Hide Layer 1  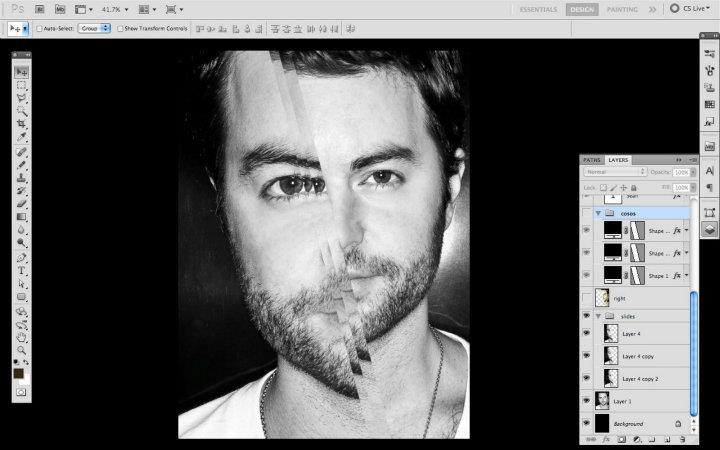click(x=586, y=401)
